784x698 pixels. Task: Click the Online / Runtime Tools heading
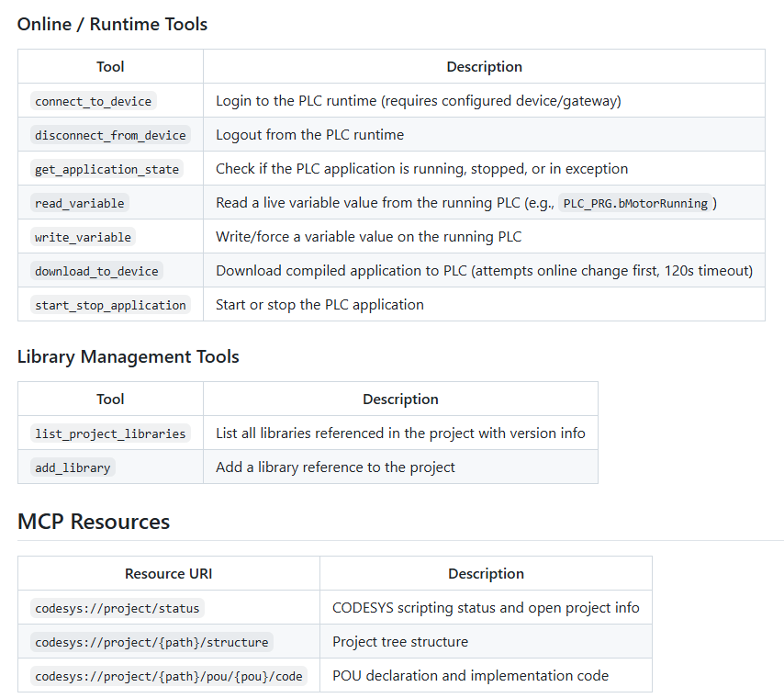coord(112,25)
